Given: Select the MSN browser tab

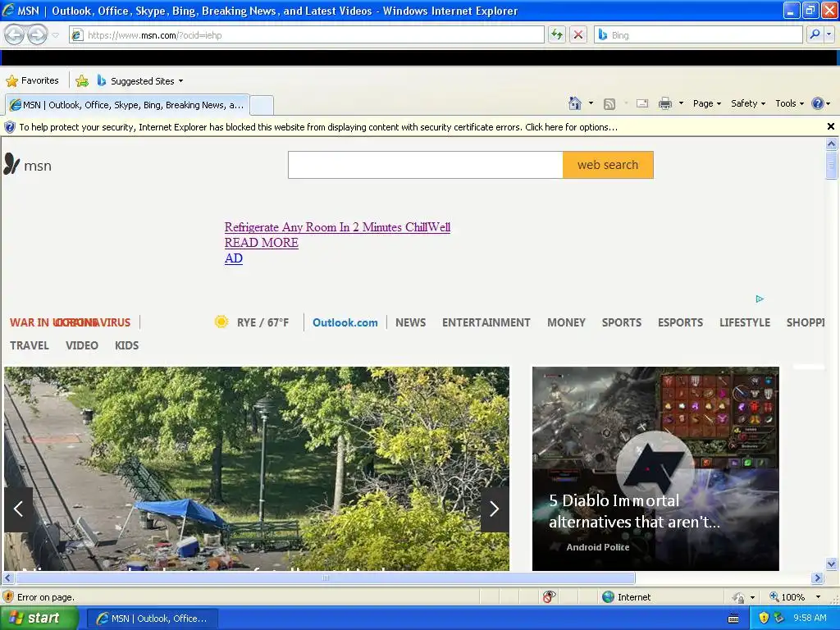Looking at the screenshot, I should coord(127,105).
